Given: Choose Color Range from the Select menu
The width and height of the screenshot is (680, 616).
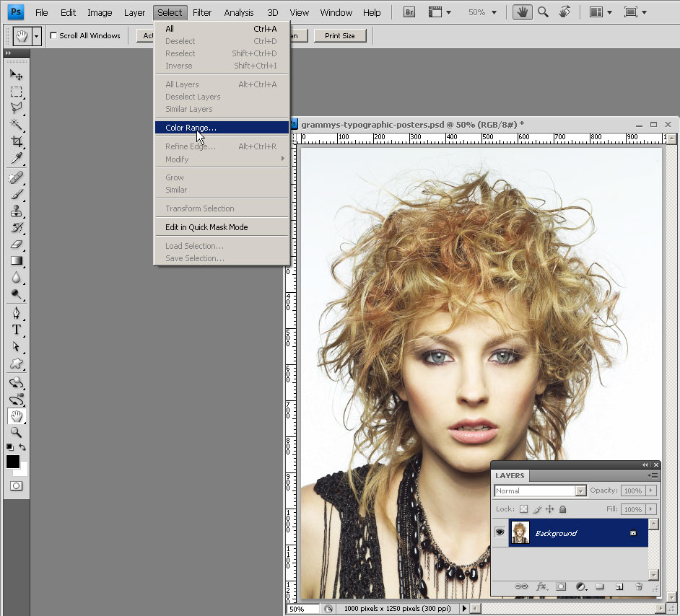Looking at the screenshot, I should click(x=191, y=128).
